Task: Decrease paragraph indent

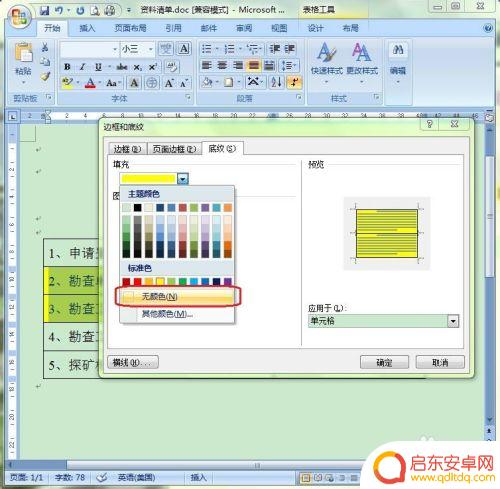Action: click(x=275, y=49)
